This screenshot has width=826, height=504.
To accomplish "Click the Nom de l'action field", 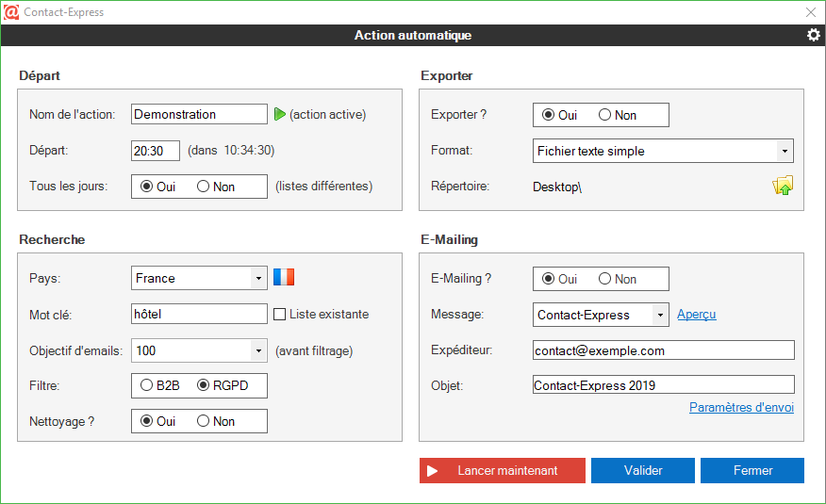I will [x=199, y=114].
